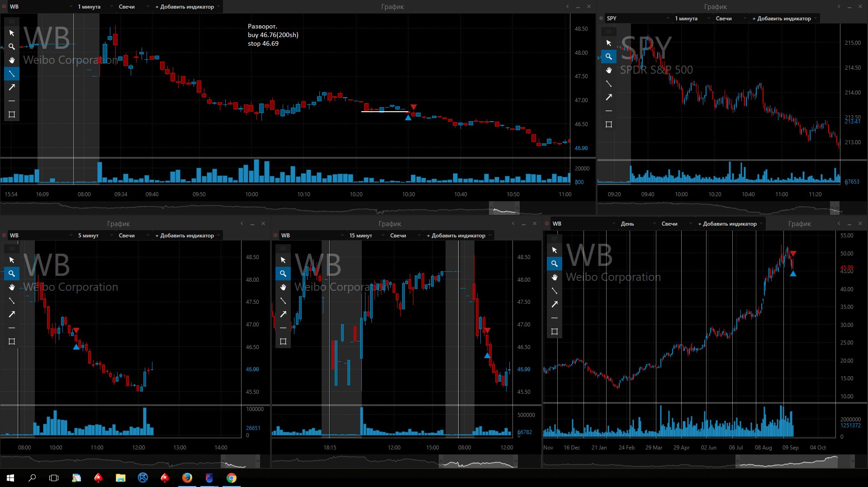This screenshot has width=868, height=487.
Task: Open День timeframe dropdown
Action: pos(637,224)
